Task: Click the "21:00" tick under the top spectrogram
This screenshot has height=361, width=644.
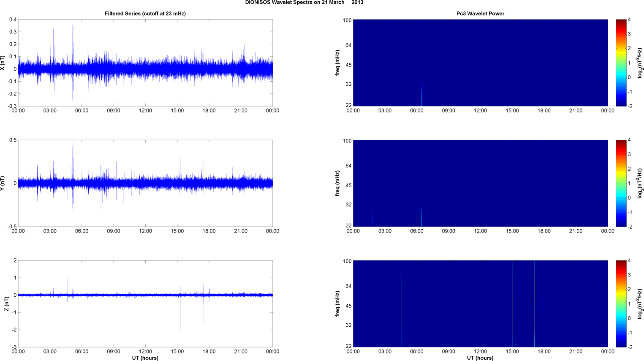Action: click(576, 111)
